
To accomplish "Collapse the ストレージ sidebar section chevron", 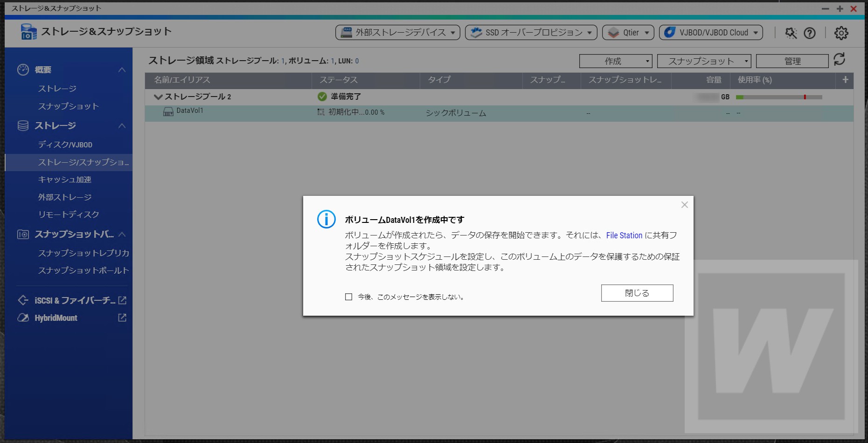I will click(x=122, y=126).
